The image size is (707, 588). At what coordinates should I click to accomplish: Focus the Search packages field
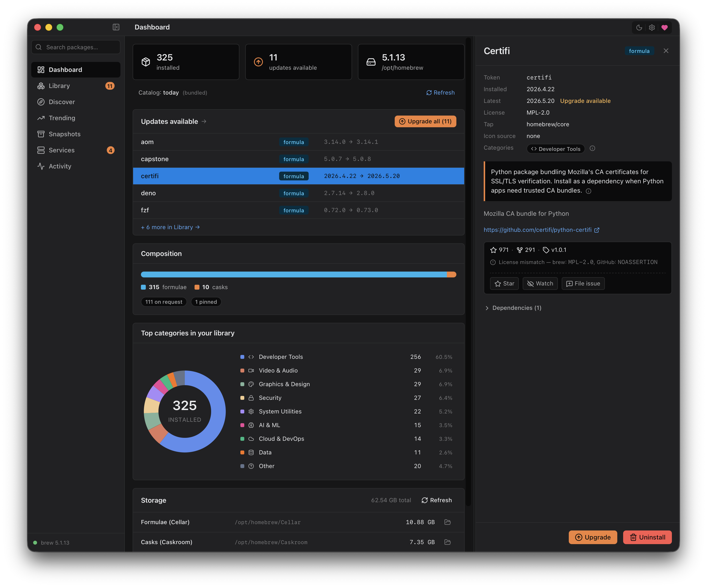coord(76,47)
